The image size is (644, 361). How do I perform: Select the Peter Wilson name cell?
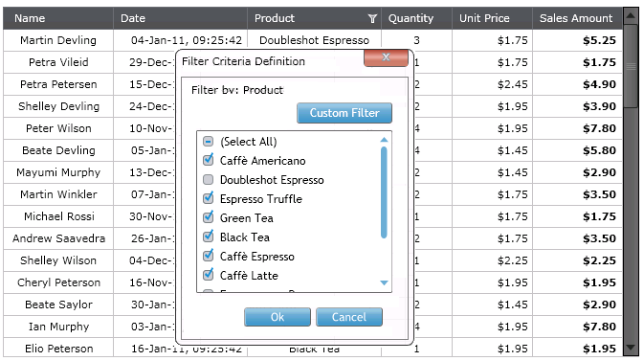pyautogui.click(x=58, y=128)
